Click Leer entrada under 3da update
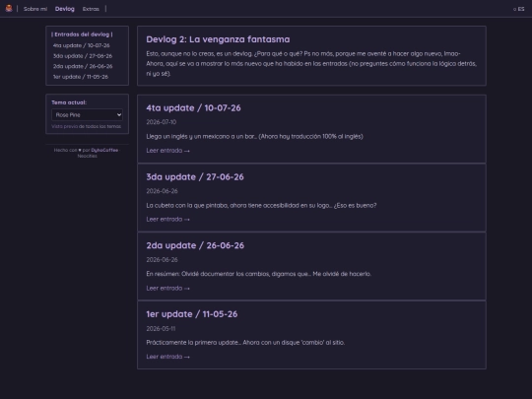532x399 pixels. point(167,219)
